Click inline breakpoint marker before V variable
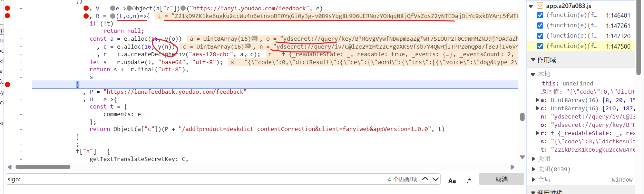 pyautogui.click(x=86, y=8)
